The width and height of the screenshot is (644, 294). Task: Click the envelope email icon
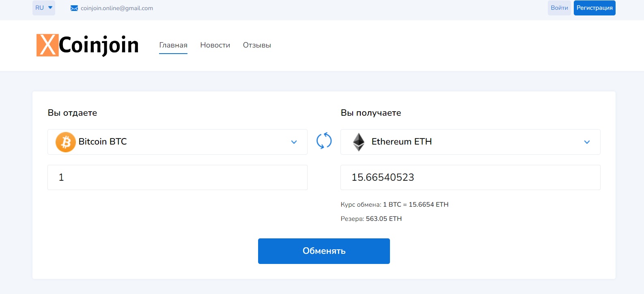coord(74,8)
